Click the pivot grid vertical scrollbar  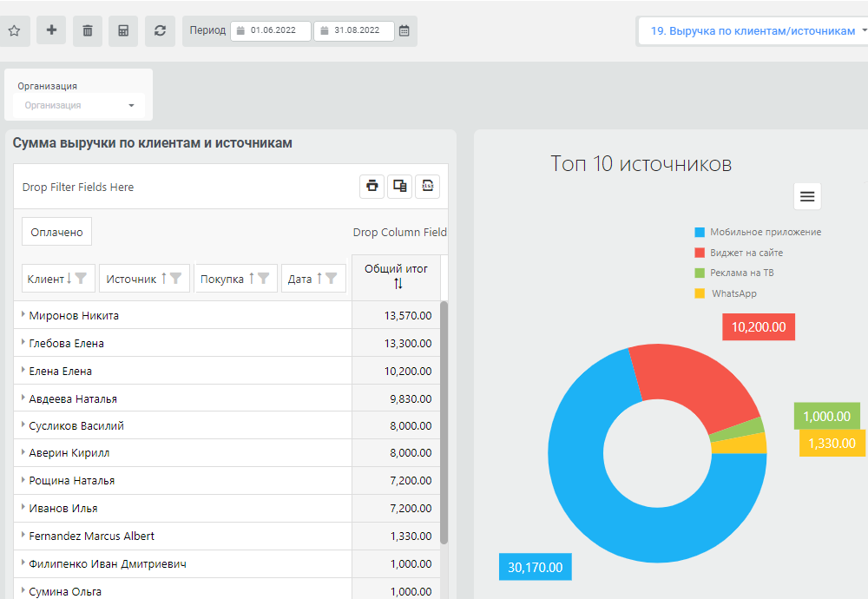444,423
